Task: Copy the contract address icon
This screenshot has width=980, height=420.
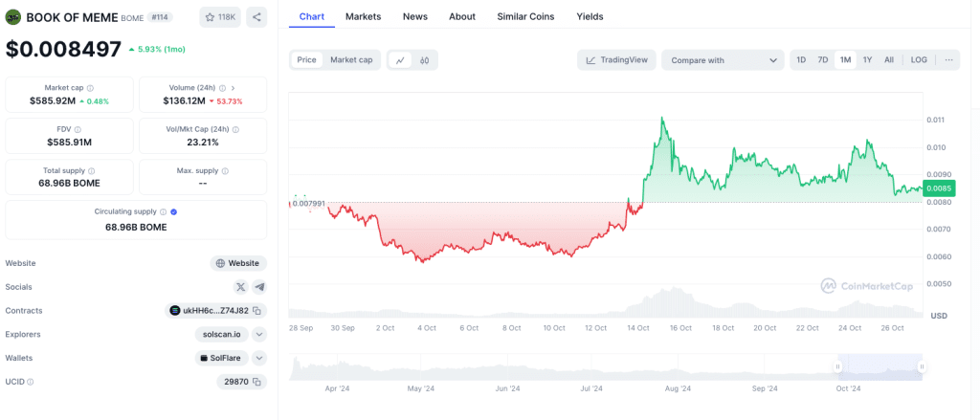Action: tap(256, 311)
